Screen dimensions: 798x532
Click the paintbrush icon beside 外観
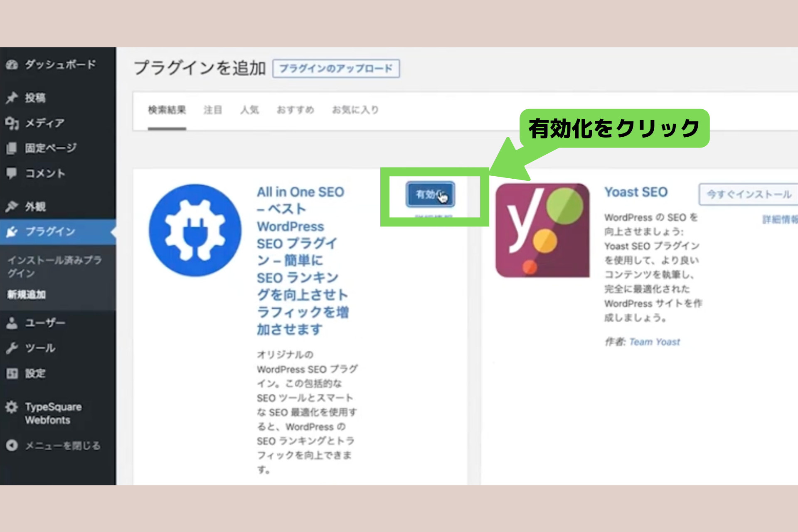12,207
